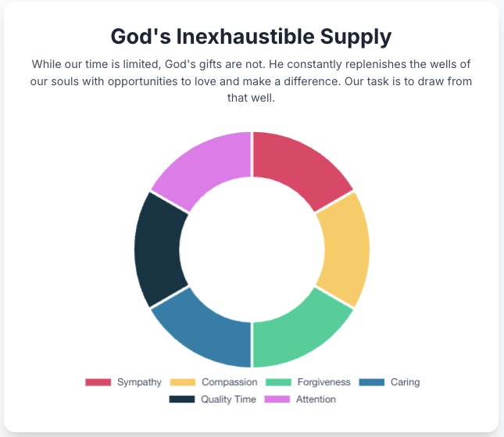Toggle the Attention legend label
The height and width of the screenshot is (437, 504).
[x=316, y=399]
